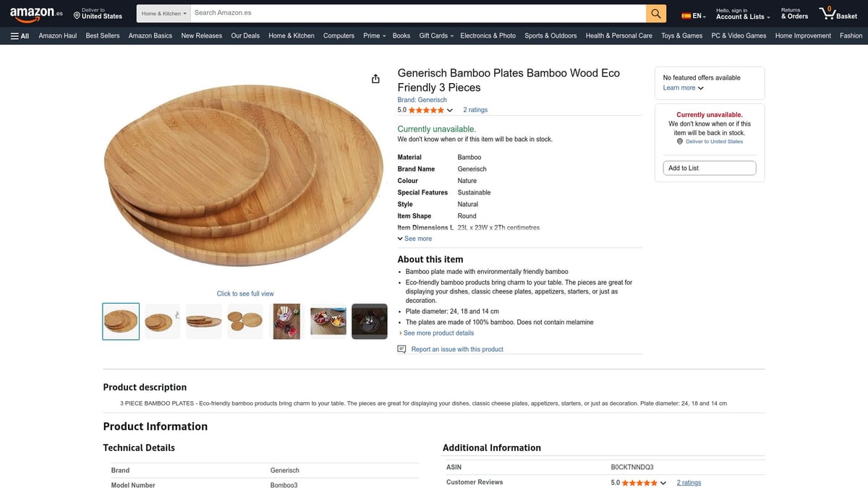Click into the Search Amazon.es field

[418, 13]
